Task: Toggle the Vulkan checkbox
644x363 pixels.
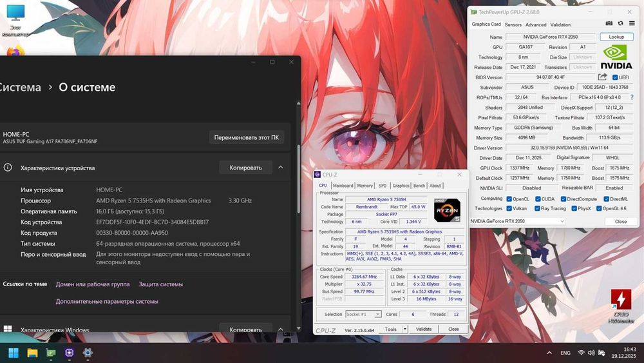Action: tap(509, 208)
